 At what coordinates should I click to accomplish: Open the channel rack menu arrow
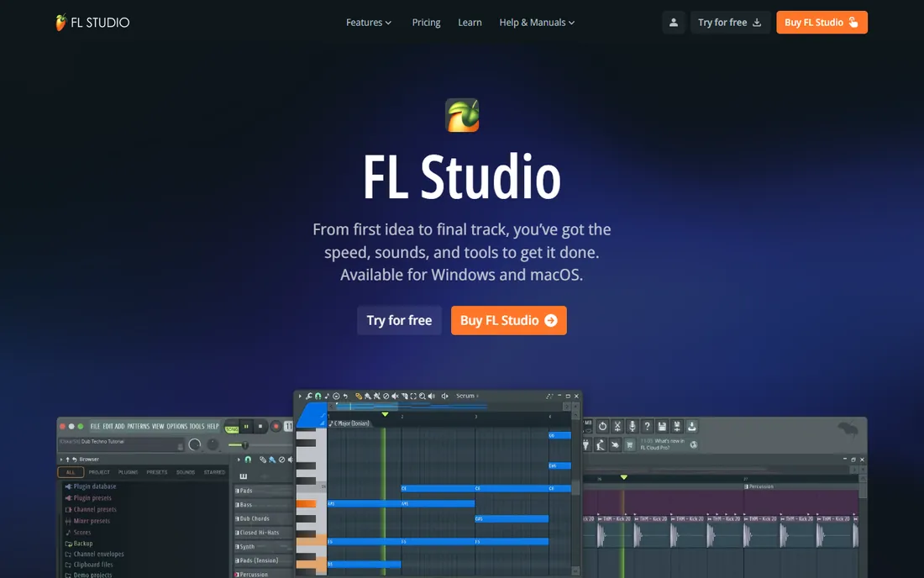pyautogui.click(x=239, y=460)
